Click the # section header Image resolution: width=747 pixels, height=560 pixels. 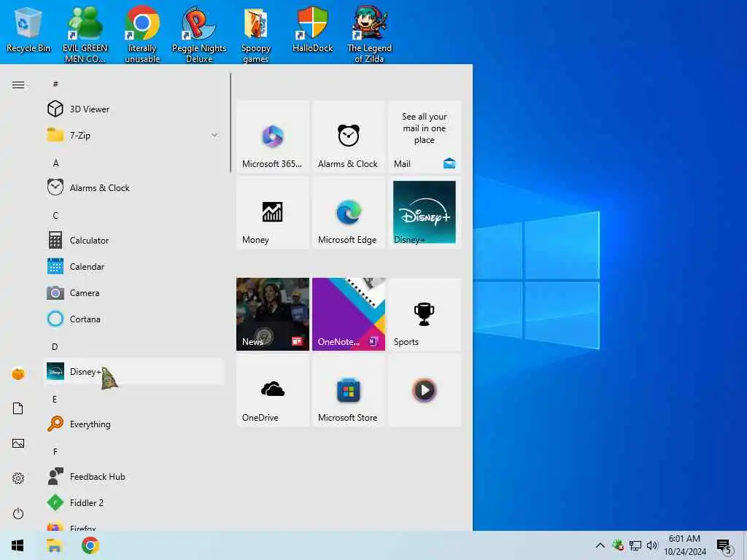(55, 85)
